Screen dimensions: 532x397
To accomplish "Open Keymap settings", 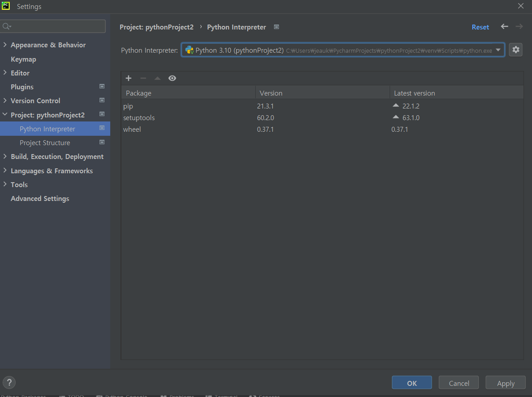I will pos(23,59).
